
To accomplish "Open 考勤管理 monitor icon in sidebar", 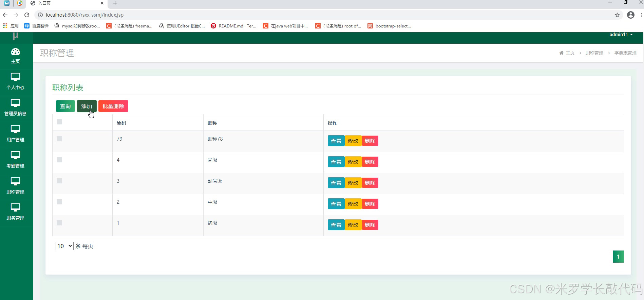I will coord(15,155).
